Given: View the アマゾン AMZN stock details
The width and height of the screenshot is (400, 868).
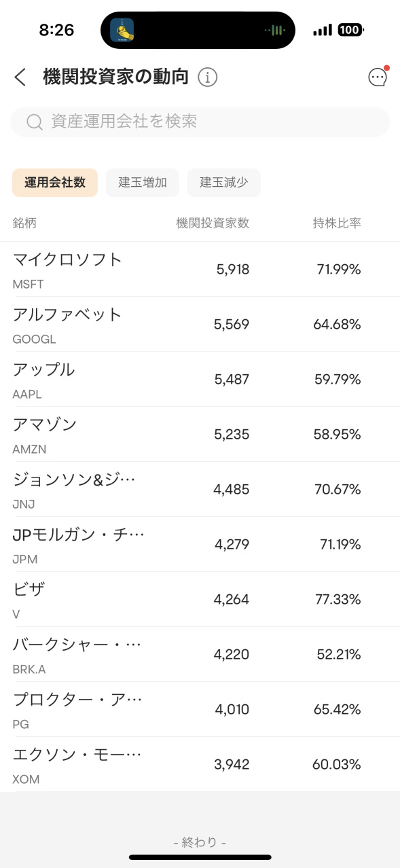Looking at the screenshot, I should click(x=200, y=435).
